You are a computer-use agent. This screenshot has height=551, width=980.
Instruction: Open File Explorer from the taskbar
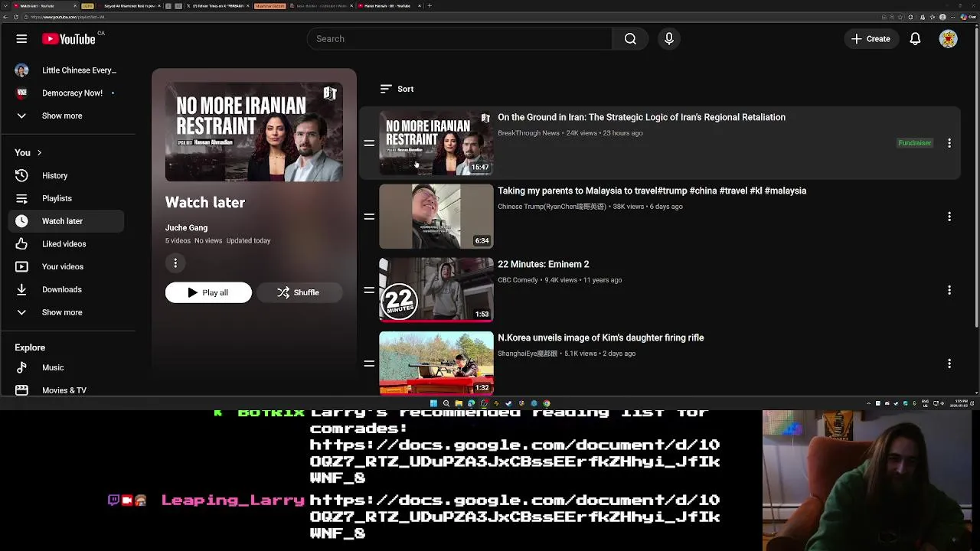[x=459, y=403]
